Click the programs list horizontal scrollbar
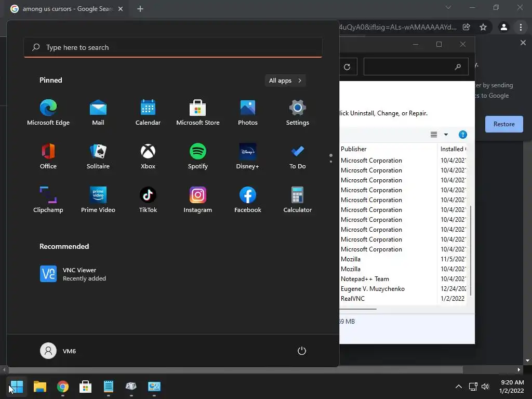The image size is (532, 399). (x=358, y=309)
